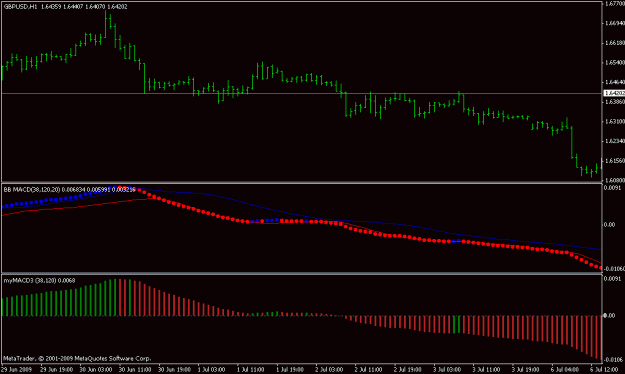
Task: Click the 6 Jul 12:00 time label
Action: [x=604, y=370]
